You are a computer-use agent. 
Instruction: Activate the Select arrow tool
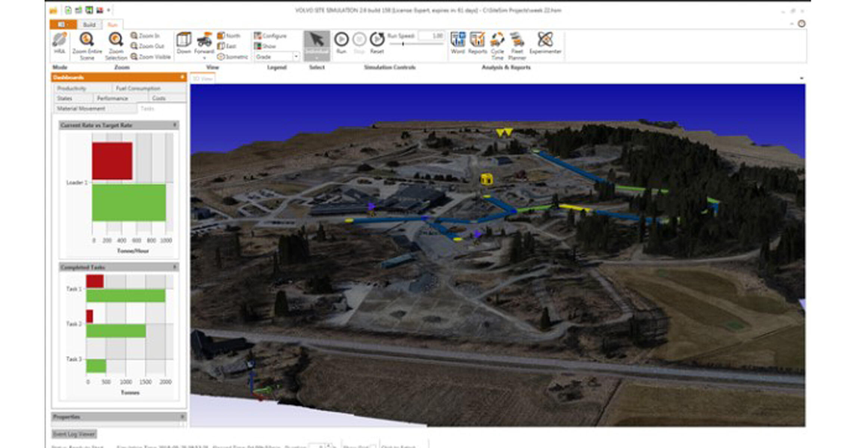point(316,40)
